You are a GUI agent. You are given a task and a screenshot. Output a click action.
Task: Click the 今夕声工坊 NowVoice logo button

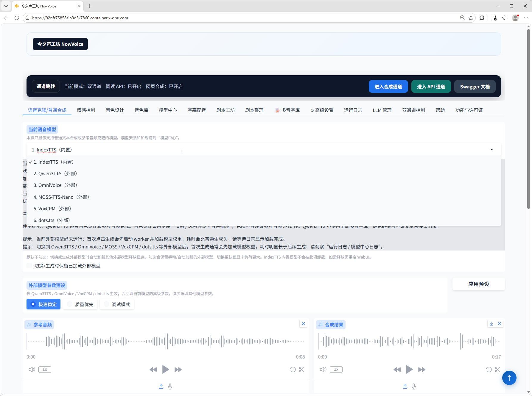point(60,44)
